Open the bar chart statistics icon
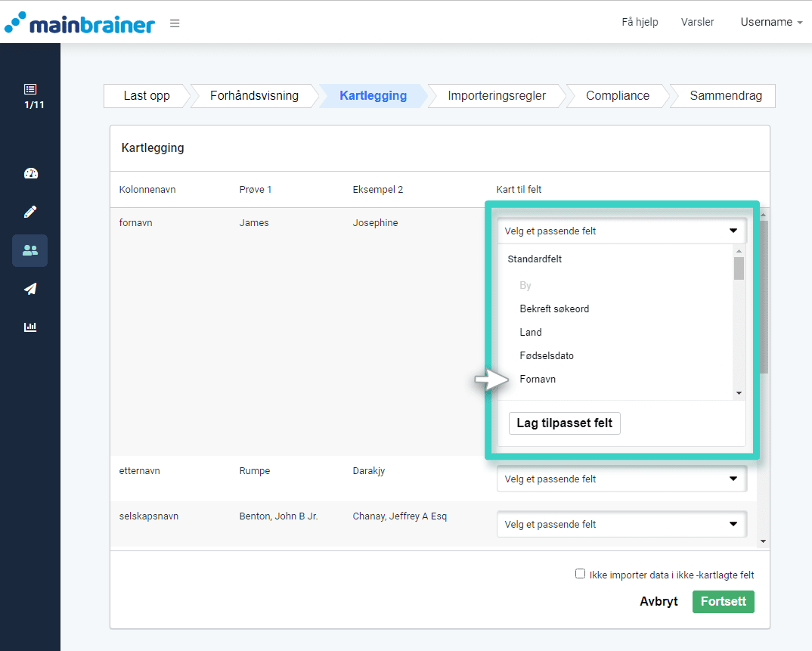The image size is (812, 651). [30, 327]
